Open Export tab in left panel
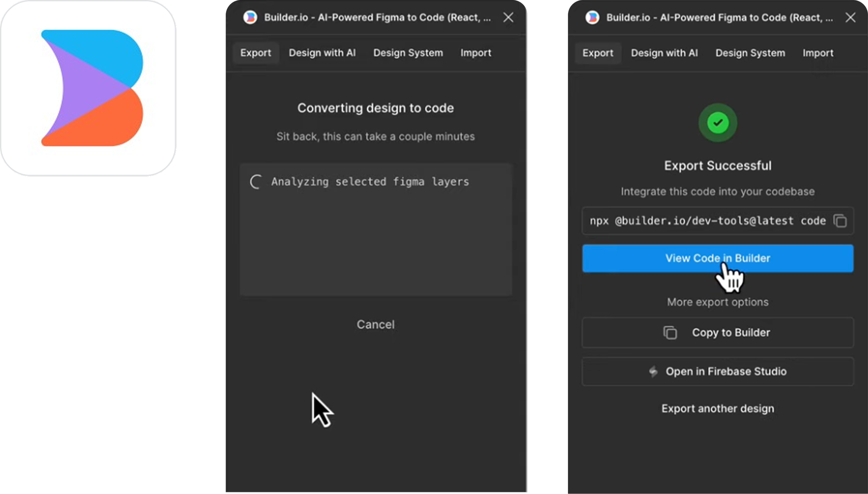The image size is (868, 494). pos(256,53)
